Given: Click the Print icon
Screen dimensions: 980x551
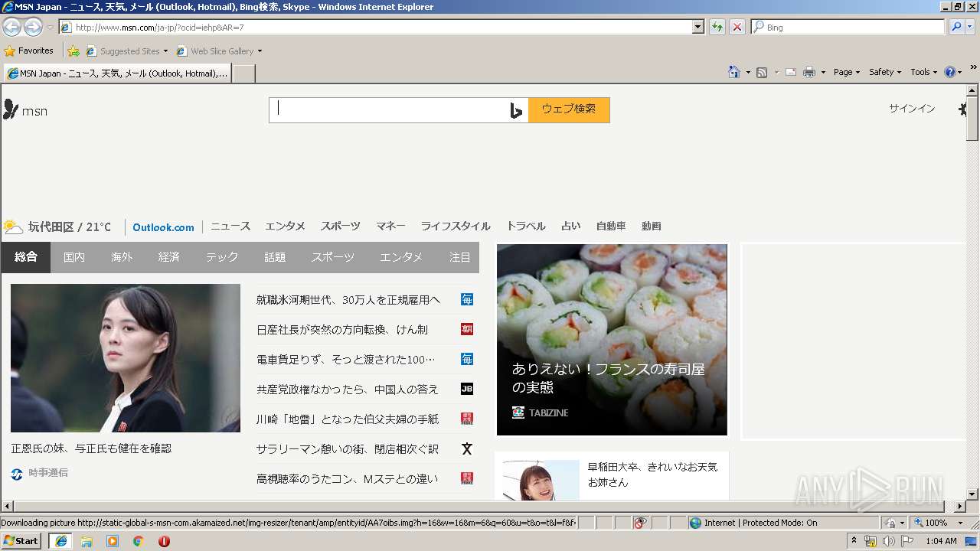Looking at the screenshot, I should click(x=809, y=72).
